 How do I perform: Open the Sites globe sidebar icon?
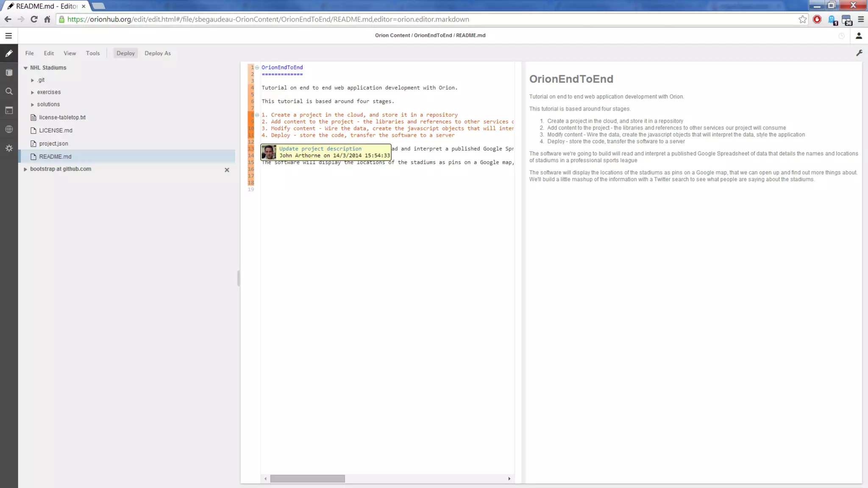coord(9,130)
